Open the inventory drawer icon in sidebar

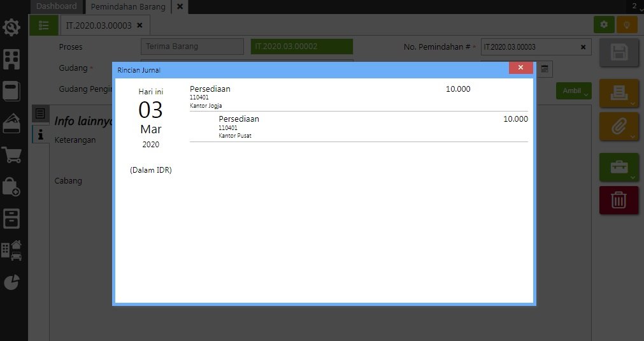[11, 219]
